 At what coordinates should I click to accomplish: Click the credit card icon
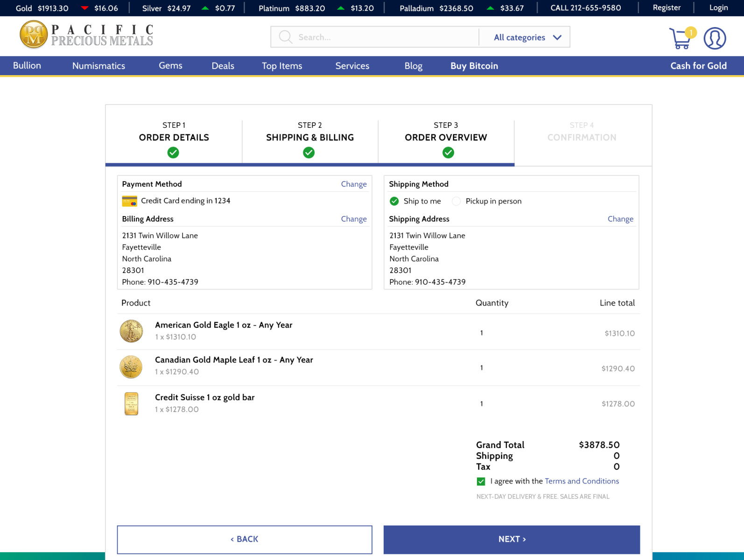[x=129, y=201]
